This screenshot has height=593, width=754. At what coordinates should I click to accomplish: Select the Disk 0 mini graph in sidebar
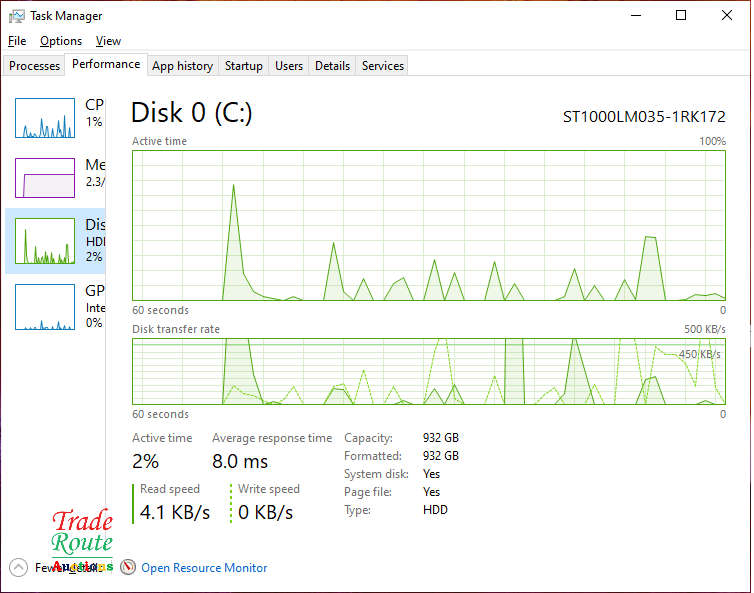pos(45,241)
